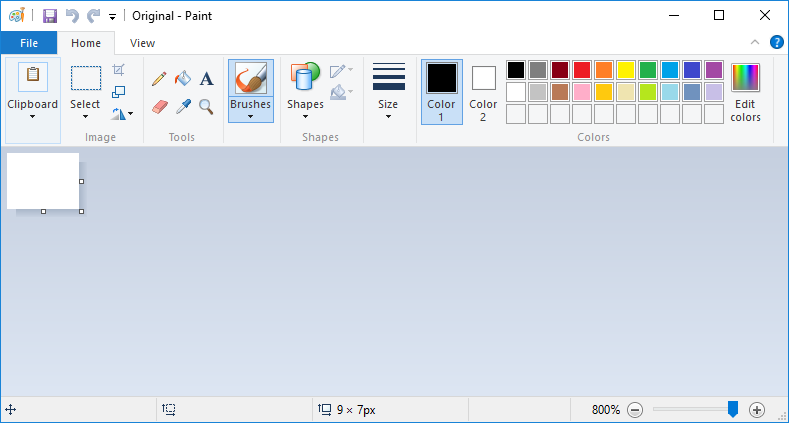Switch to the View tab
The width and height of the screenshot is (789, 423).
142,43
